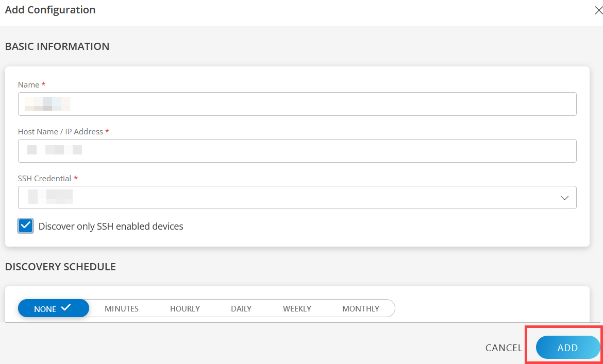Click the DISCOVERY SCHEDULE section heading
The width and height of the screenshot is (603, 364).
(60, 267)
